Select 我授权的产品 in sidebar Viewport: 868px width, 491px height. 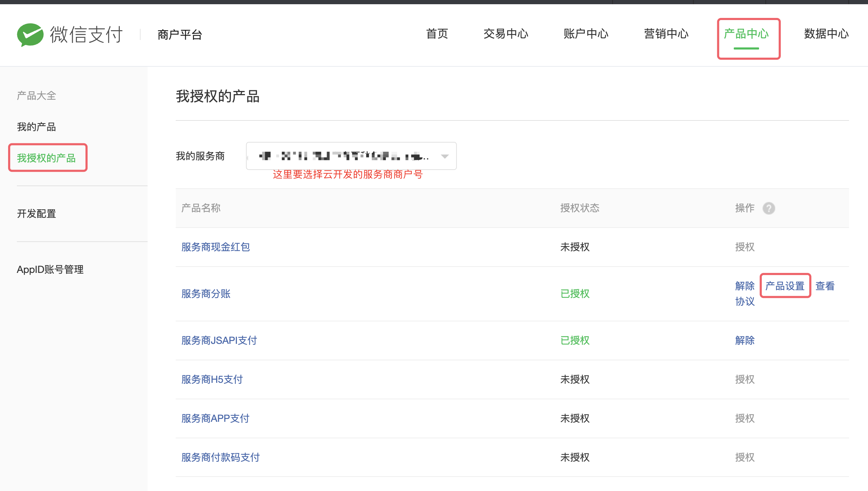46,158
